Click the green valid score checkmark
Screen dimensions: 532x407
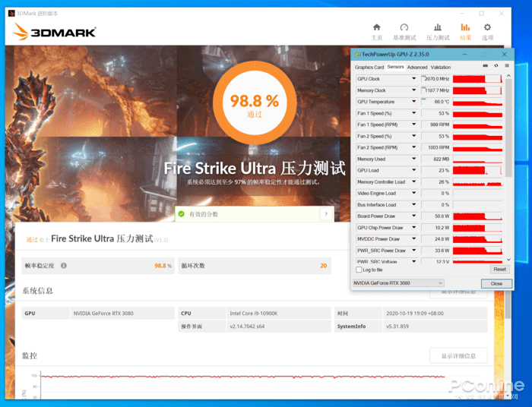click(x=182, y=214)
